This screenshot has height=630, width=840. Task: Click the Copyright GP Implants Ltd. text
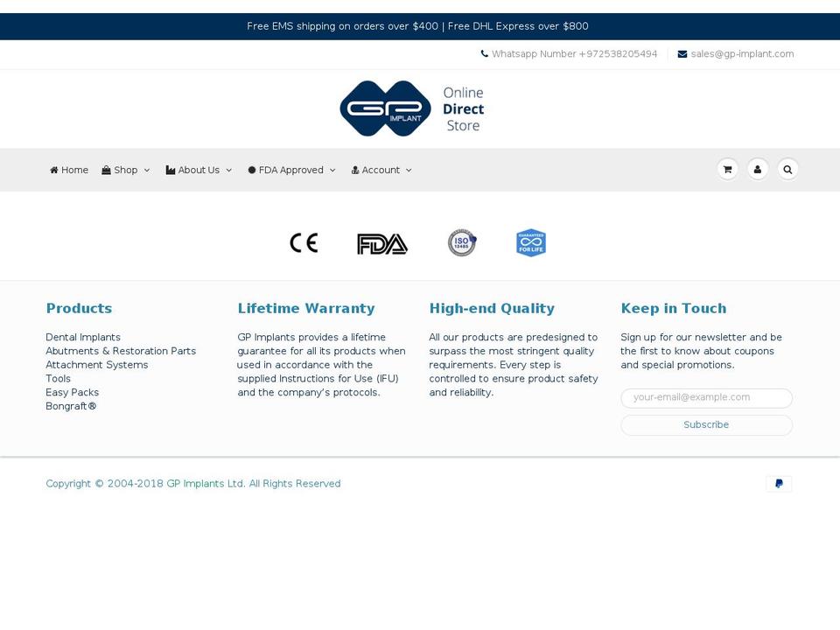coord(192,484)
